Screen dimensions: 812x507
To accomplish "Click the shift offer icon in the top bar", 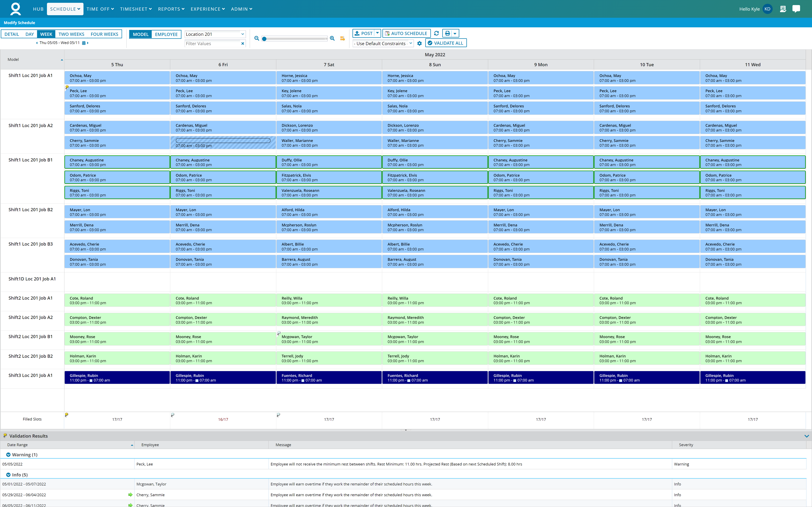I will (x=783, y=9).
